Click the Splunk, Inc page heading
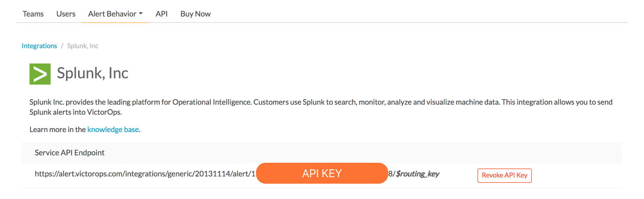 pos(93,73)
